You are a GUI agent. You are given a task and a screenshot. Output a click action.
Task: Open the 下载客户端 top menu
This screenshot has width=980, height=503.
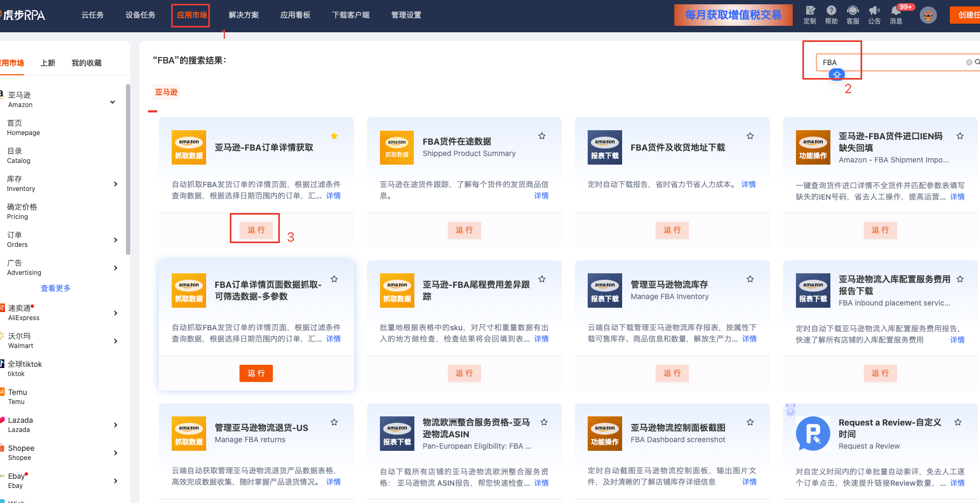(351, 15)
